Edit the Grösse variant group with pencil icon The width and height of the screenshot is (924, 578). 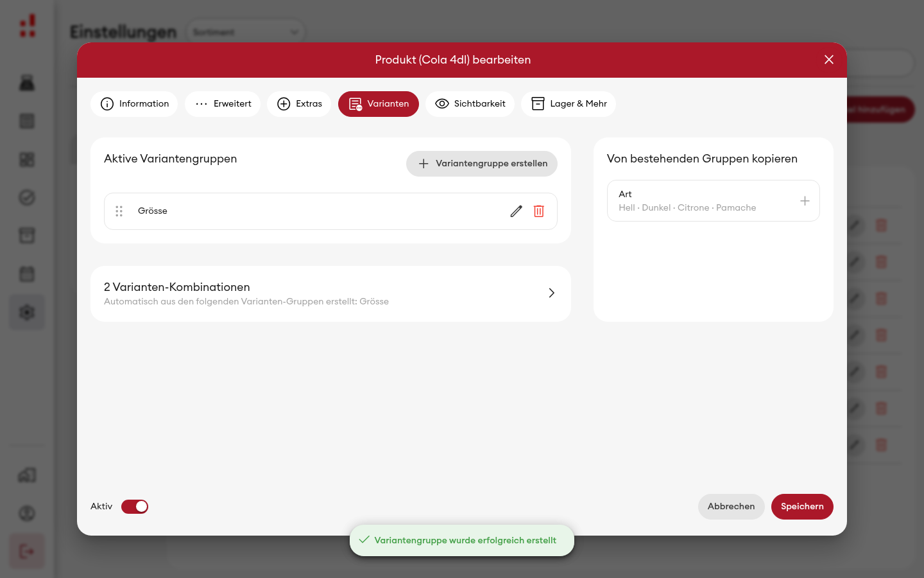pos(516,211)
